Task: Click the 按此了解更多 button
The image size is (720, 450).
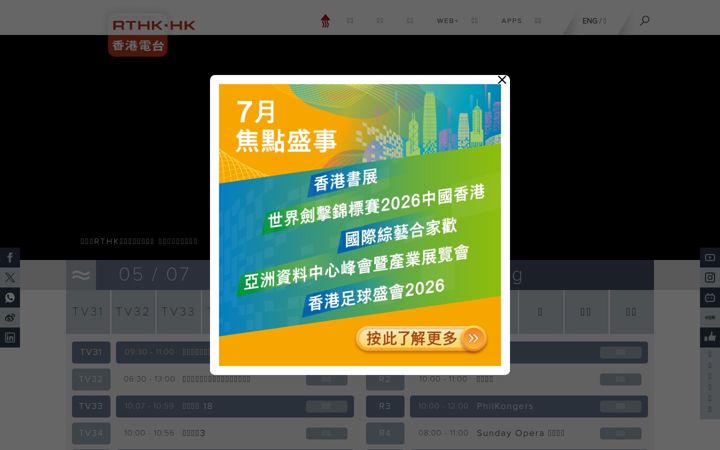Action: click(x=421, y=339)
